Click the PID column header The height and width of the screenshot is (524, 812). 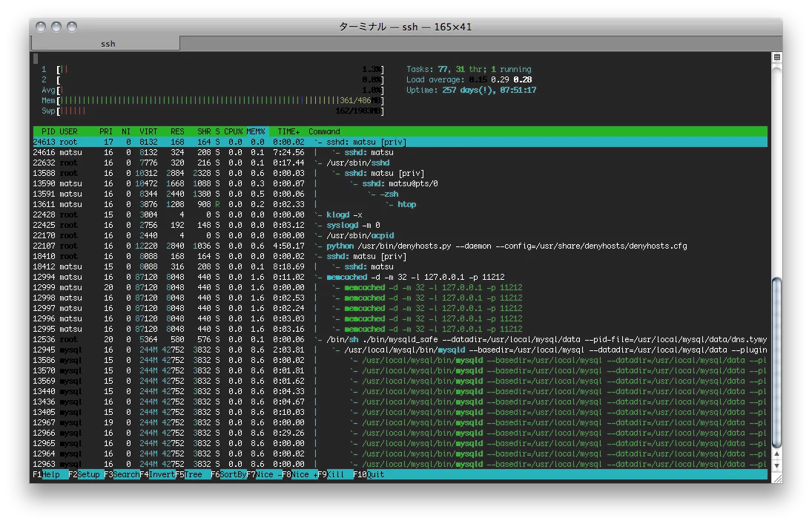pyautogui.click(x=48, y=131)
